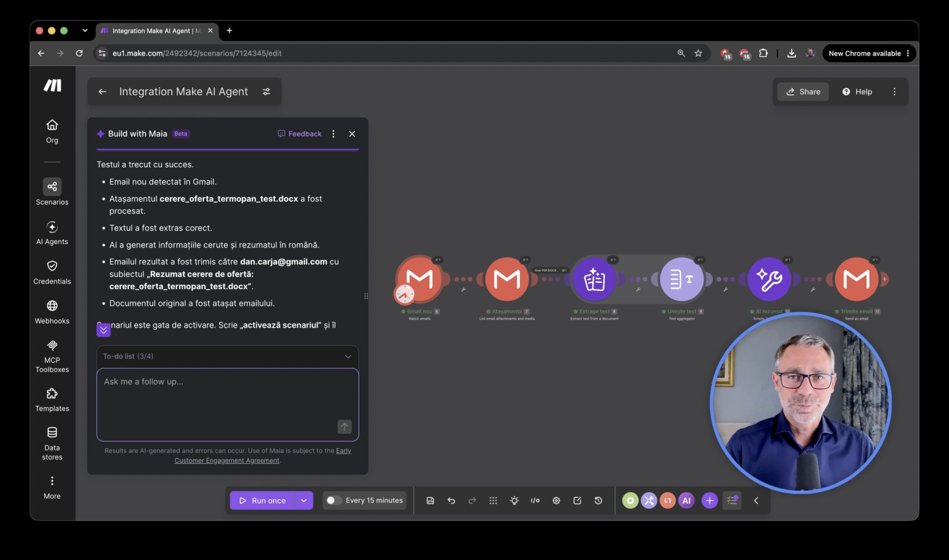Image resolution: width=949 pixels, height=560 pixels.
Task: Open MCP Toolboxes in the sidebar
Action: [x=52, y=356]
